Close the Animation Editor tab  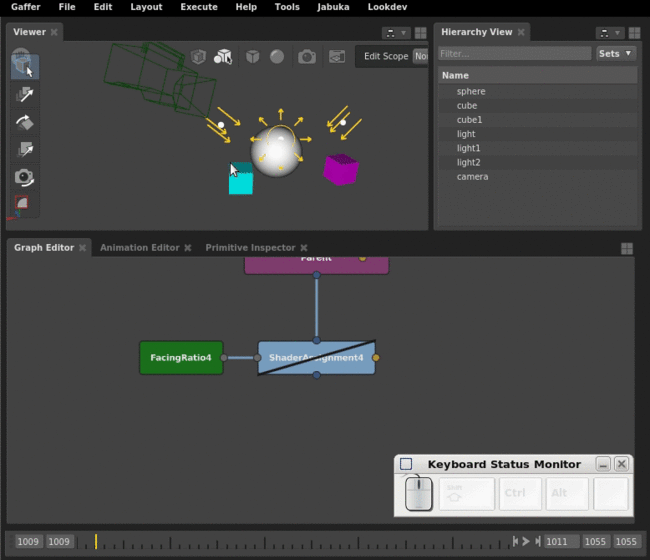pyautogui.click(x=188, y=248)
